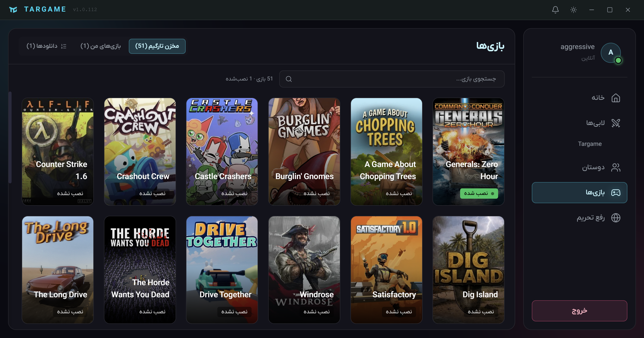Click the Targame logo icon

13,10
